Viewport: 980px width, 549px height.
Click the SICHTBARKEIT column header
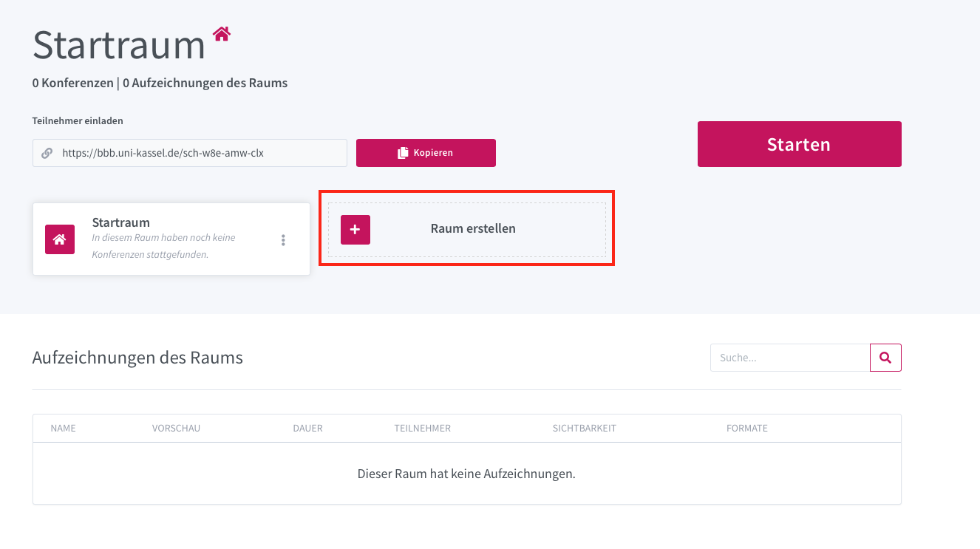coord(584,429)
